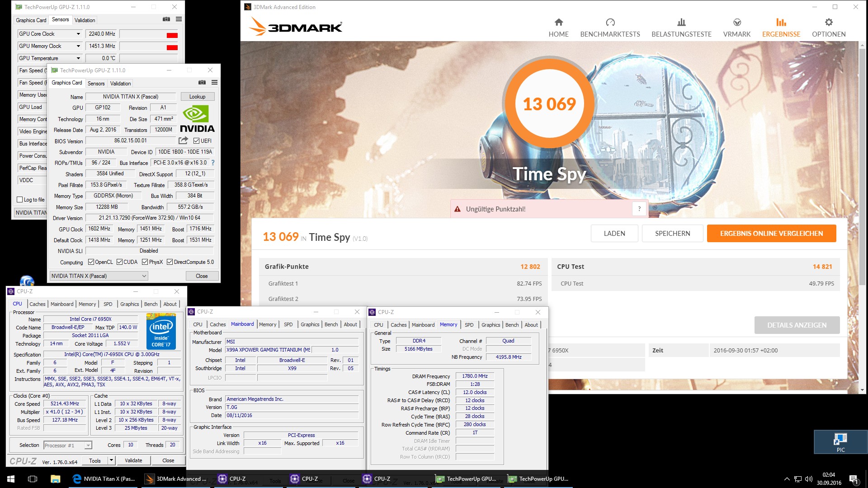Show hidden tray icons chevron
Image resolution: width=868 pixels, height=488 pixels.
pyautogui.click(x=787, y=479)
